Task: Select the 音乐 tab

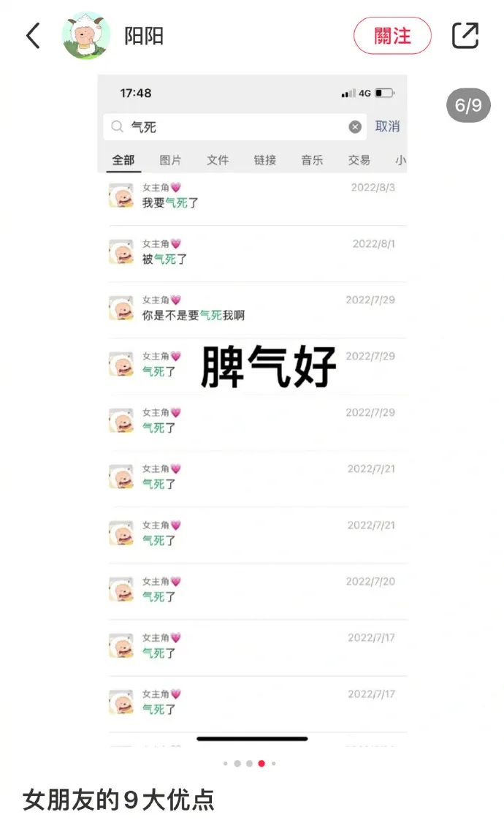Action: coord(312,160)
